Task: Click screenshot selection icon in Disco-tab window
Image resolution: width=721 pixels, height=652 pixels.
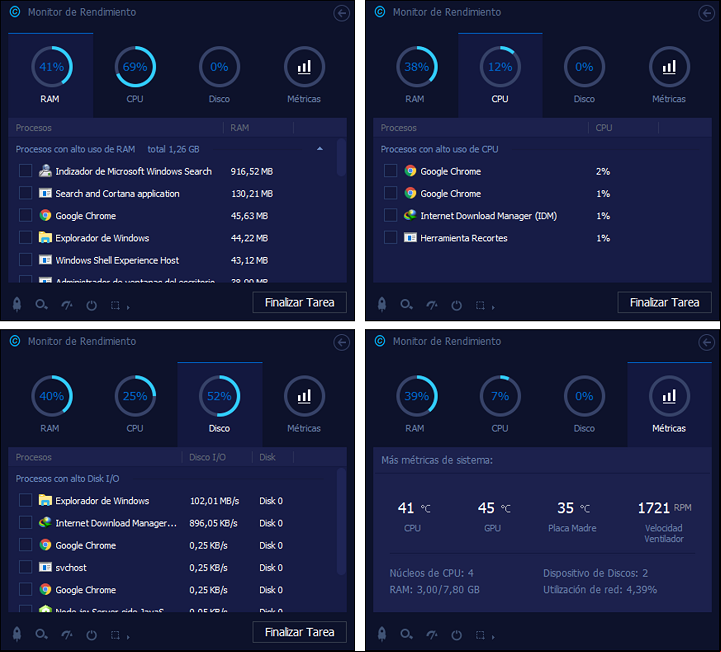Action: click(x=115, y=635)
